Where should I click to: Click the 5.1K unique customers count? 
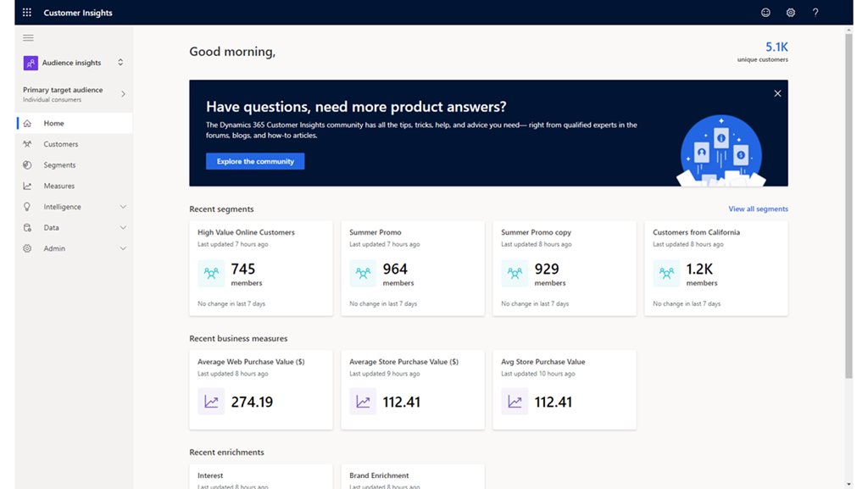coord(776,47)
